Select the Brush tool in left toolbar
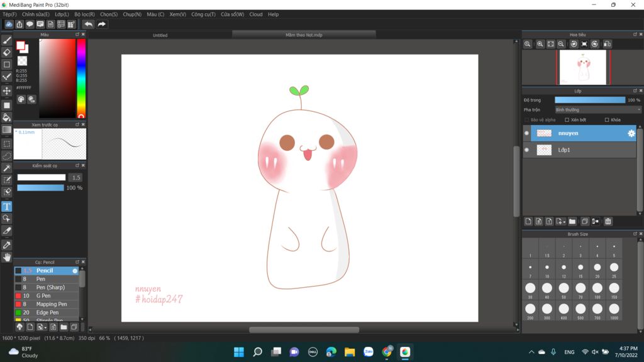644x362 pixels. point(7,40)
